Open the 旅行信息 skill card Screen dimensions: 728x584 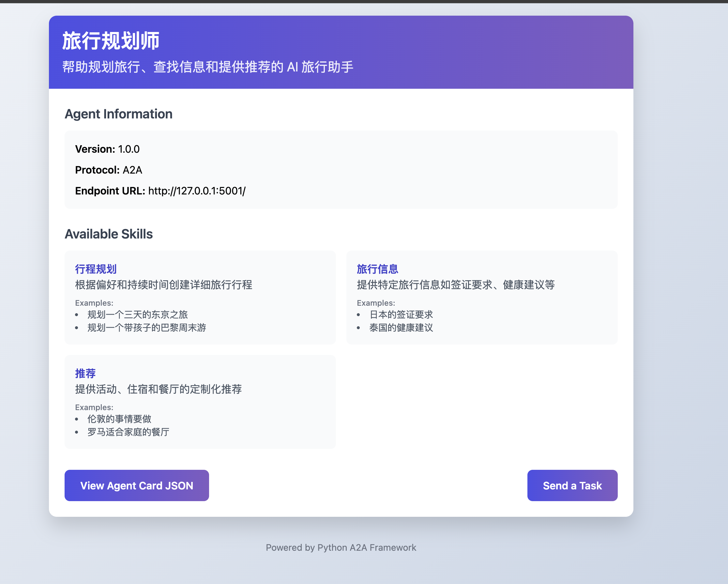point(482,298)
